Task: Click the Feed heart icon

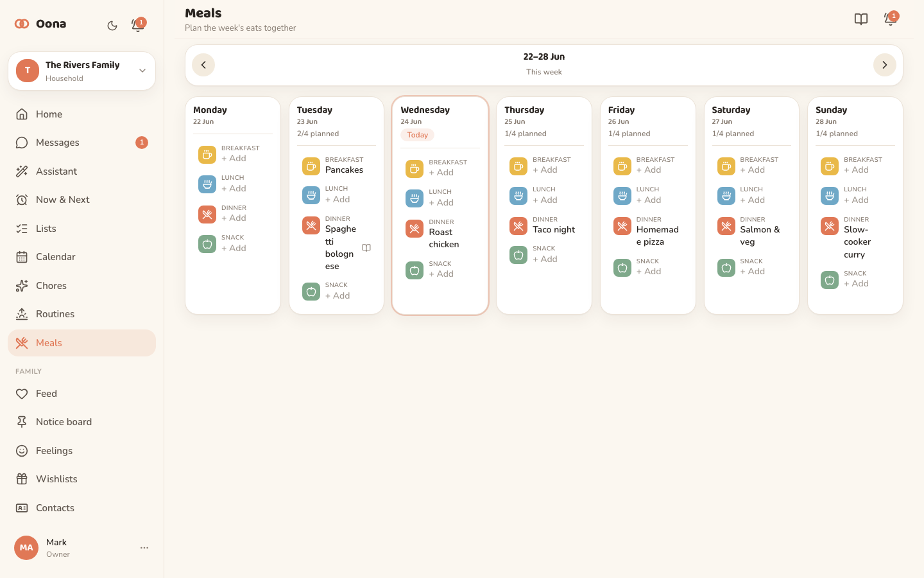Action: 22,394
